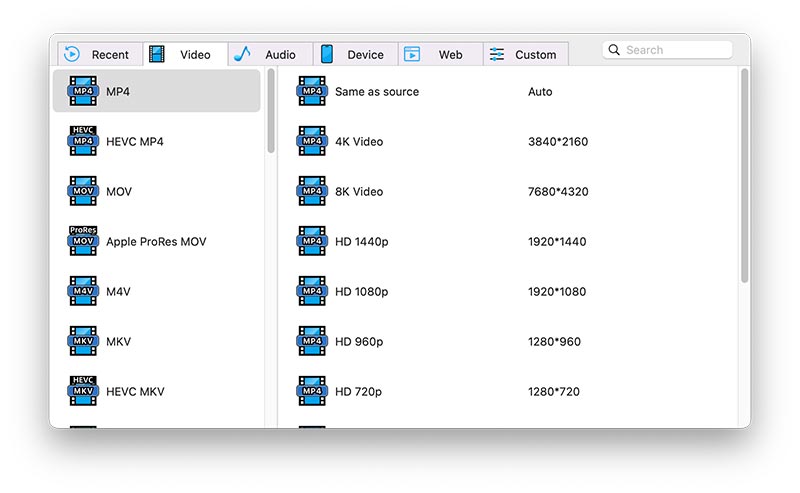
Task: Open the Custom tab
Action: tap(526, 54)
